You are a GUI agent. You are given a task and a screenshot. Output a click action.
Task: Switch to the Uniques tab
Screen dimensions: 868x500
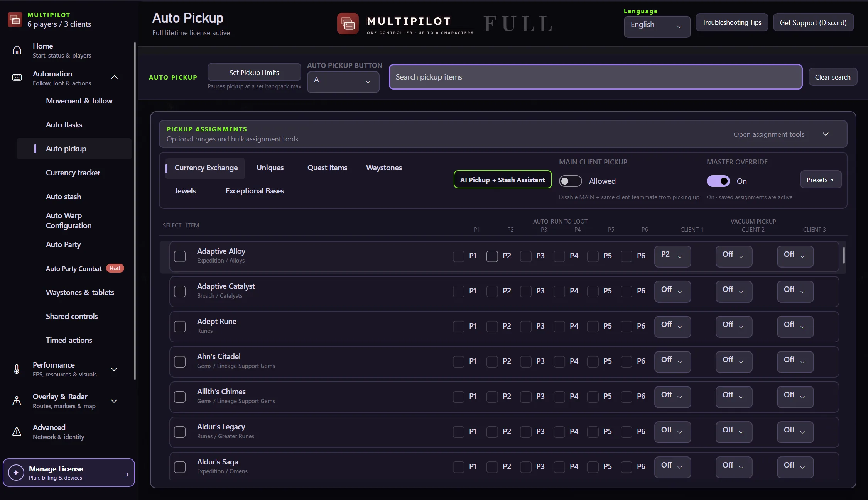click(270, 168)
